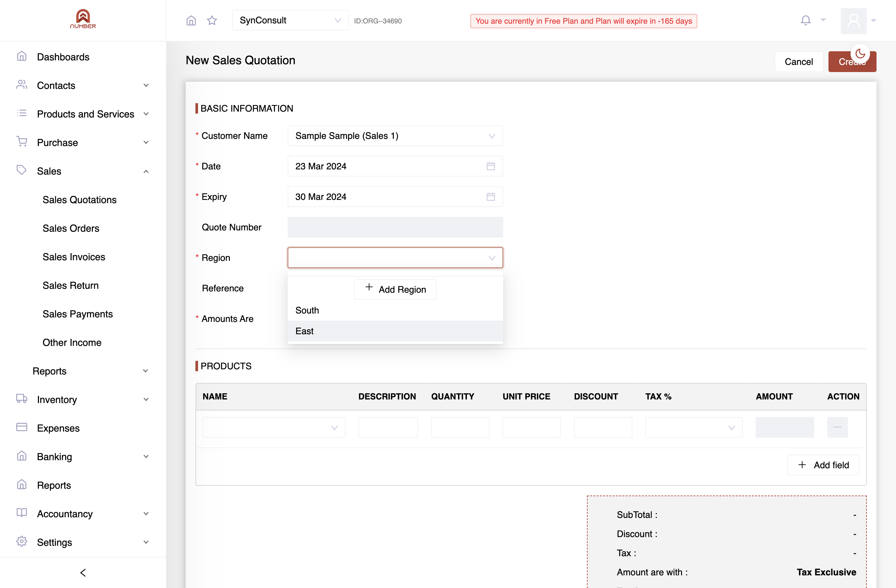Click the Expenses card icon
The width and height of the screenshot is (896, 588).
tap(22, 427)
